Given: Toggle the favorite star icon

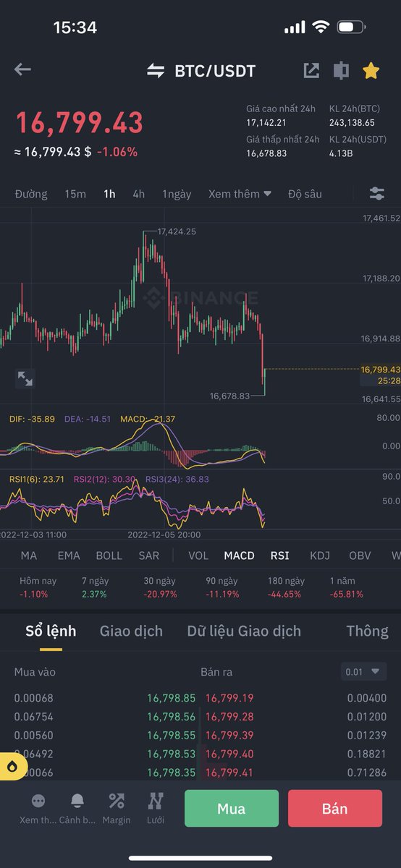Looking at the screenshot, I should pos(371,70).
